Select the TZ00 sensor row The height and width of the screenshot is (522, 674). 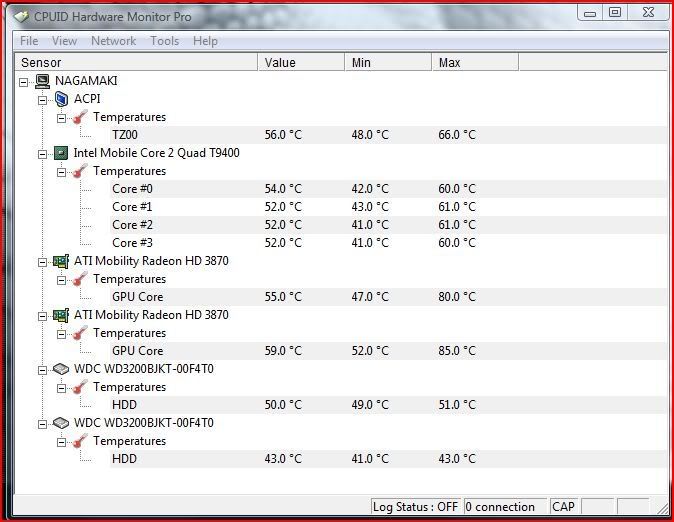[388, 135]
